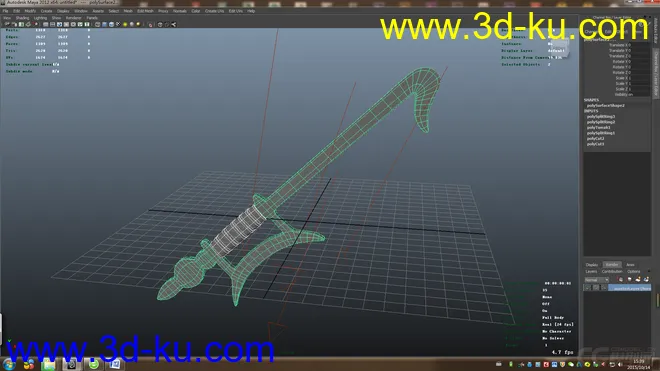Open the Shading panel menu
The width and height of the screenshot is (660, 371).
click(x=22, y=18)
